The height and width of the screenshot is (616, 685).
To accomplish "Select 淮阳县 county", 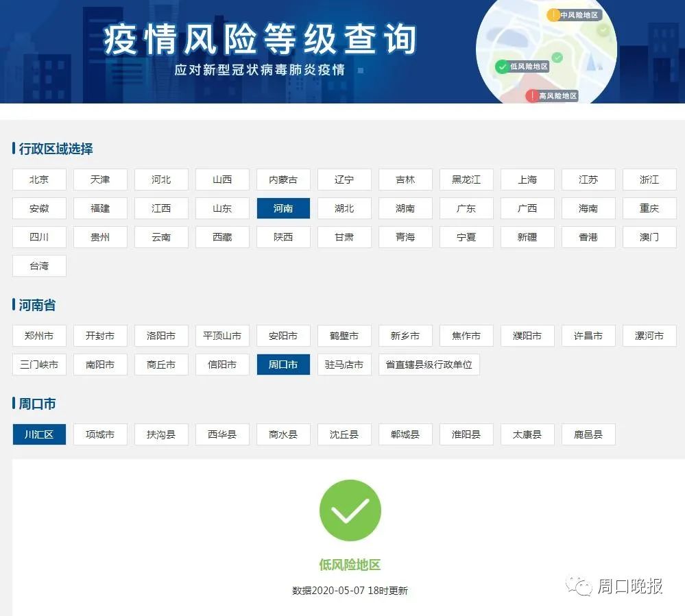I will (466, 434).
